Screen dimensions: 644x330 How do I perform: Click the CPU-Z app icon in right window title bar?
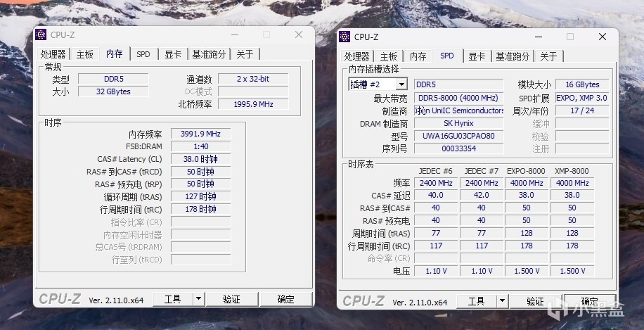pos(344,37)
